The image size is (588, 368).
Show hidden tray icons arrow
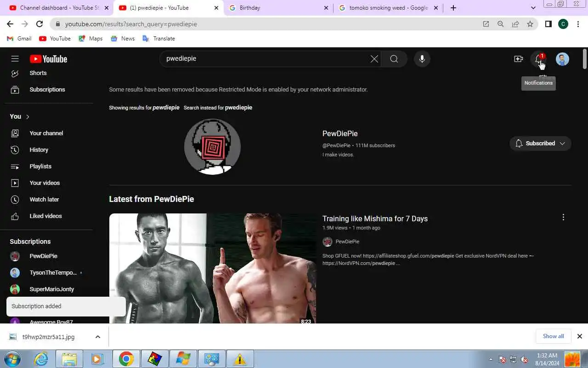click(491, 359)
